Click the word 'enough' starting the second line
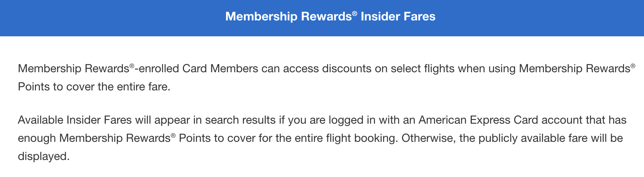 pos(37,138)
